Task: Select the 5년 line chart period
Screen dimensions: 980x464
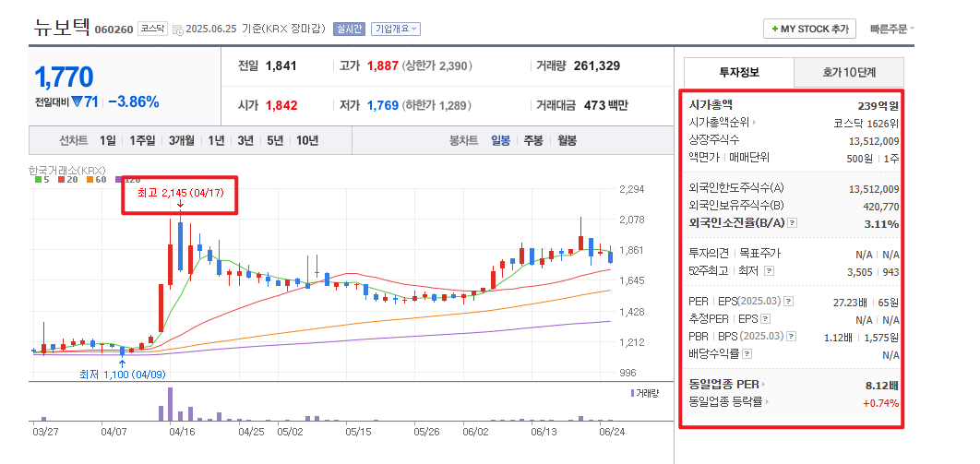Action: [x=274, y=140]
